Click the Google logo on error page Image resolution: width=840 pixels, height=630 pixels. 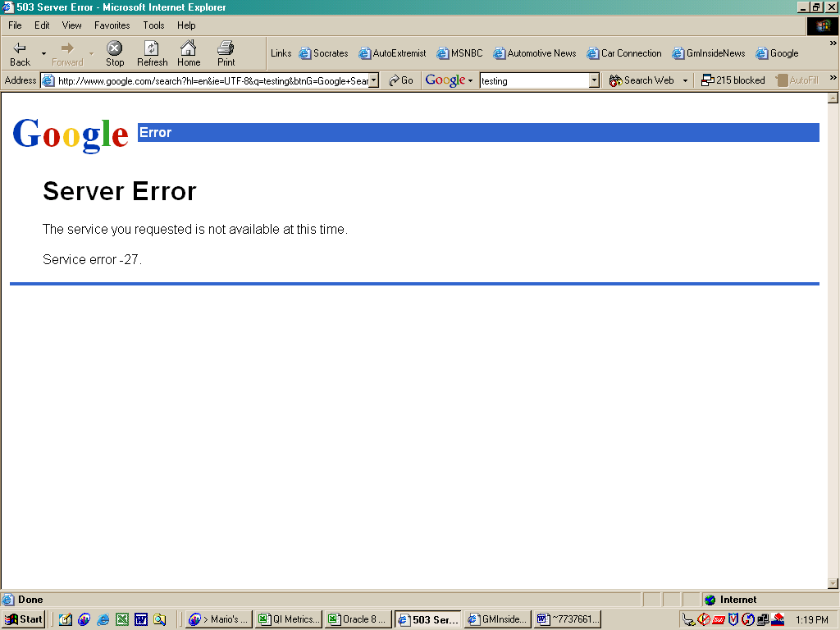pos(71,135)
